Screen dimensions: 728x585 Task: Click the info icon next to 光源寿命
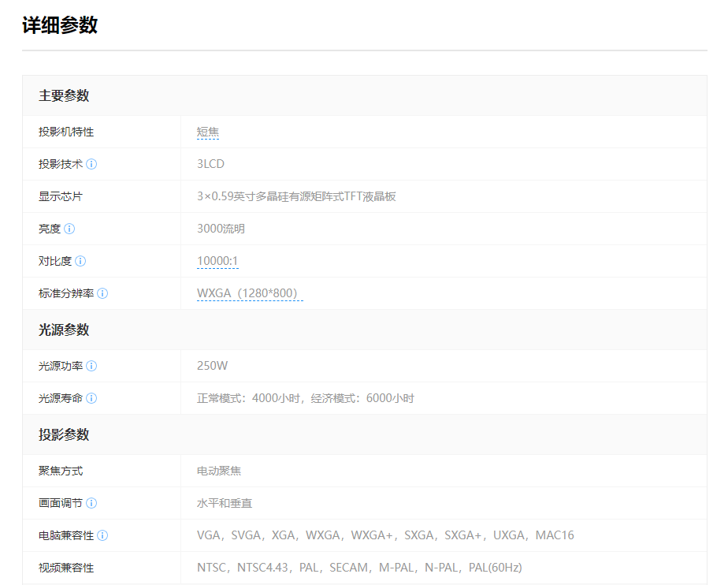(x=91, y=398)
